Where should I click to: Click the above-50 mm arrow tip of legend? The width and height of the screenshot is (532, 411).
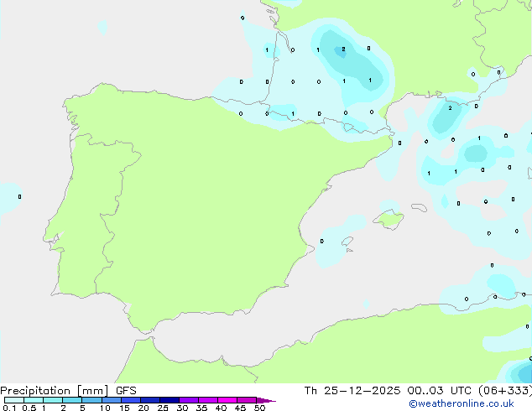tap(266, 400)
